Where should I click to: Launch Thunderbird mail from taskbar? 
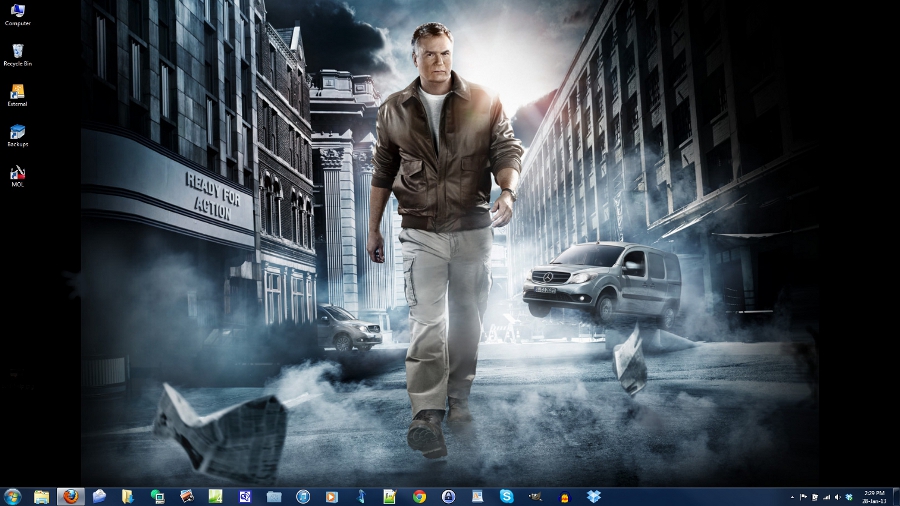tap(99, 497)
